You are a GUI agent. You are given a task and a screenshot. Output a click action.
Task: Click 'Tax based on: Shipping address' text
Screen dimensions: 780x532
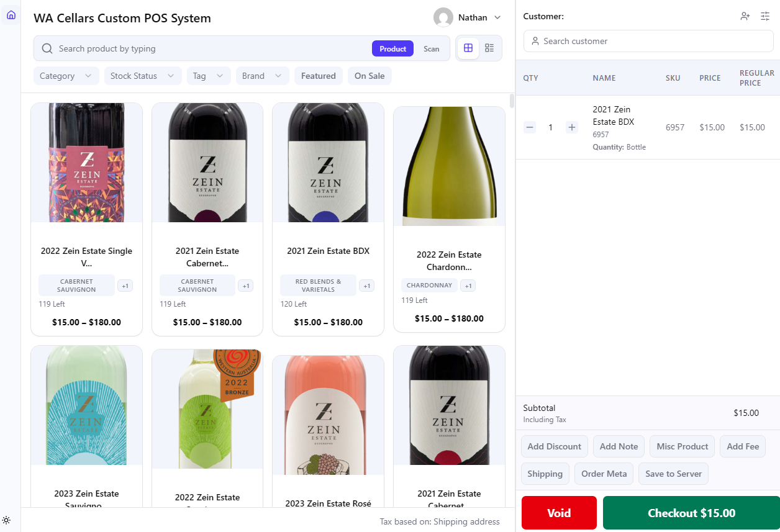440,521
